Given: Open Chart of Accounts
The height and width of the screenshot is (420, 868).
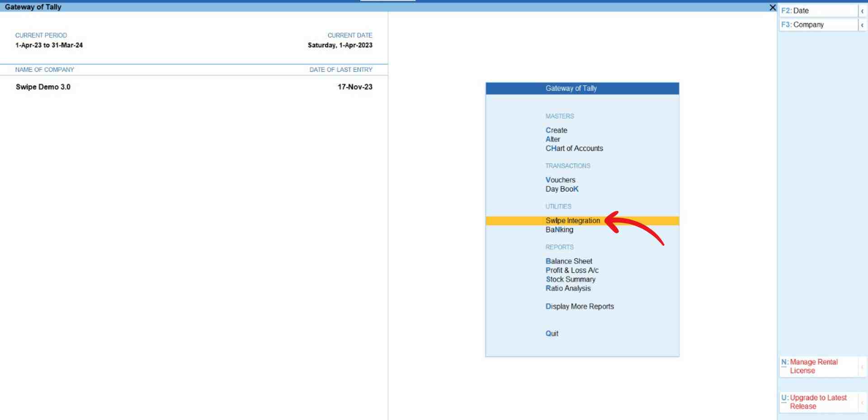Looking at the screenshot, I should 574,148.
